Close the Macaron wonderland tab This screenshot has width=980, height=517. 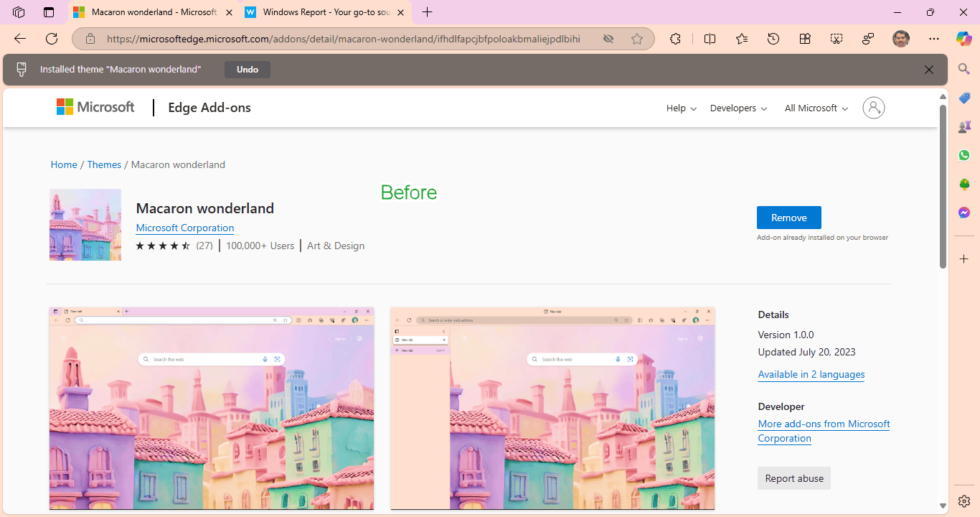[x=229, y=12]
